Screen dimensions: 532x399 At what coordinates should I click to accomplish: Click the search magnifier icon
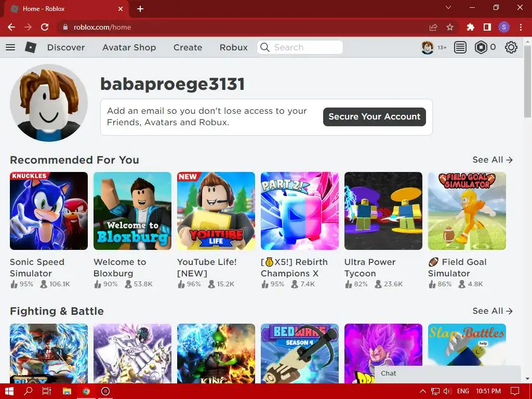point(265,47)
